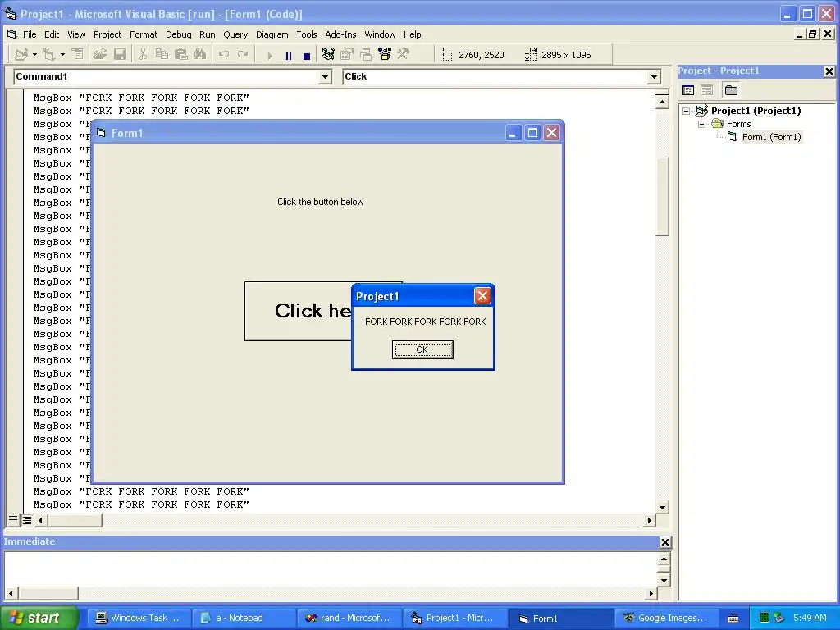Open dropdown arrow beside Add Project icon
Viewport: 840px width, 630px height.
point(34,54)
